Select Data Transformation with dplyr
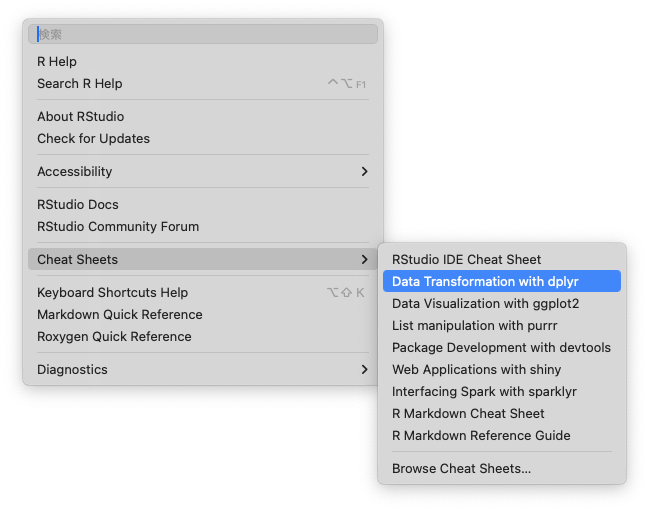Image resolution: width=649 pixels, height=511 pixels. (485, 282)
